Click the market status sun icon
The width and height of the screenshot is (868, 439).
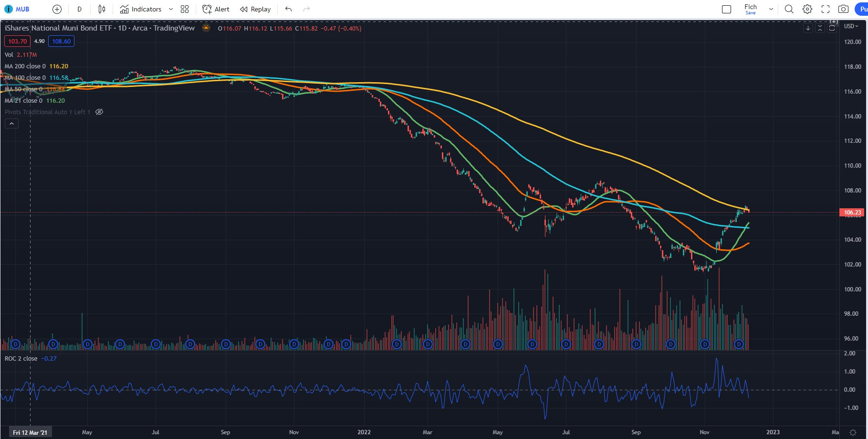(206, 28)
